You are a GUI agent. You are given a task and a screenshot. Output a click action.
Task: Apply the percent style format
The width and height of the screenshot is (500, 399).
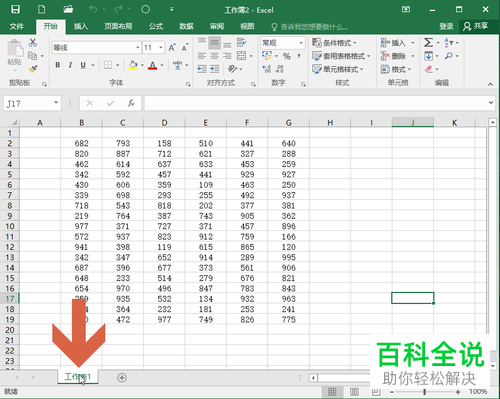(x=287, y=56)
